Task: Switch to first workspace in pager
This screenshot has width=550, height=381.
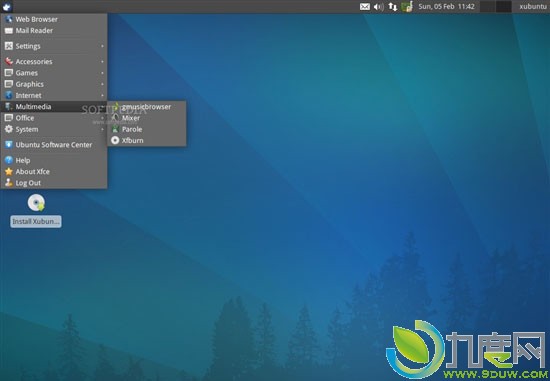Action: (487, 6)
